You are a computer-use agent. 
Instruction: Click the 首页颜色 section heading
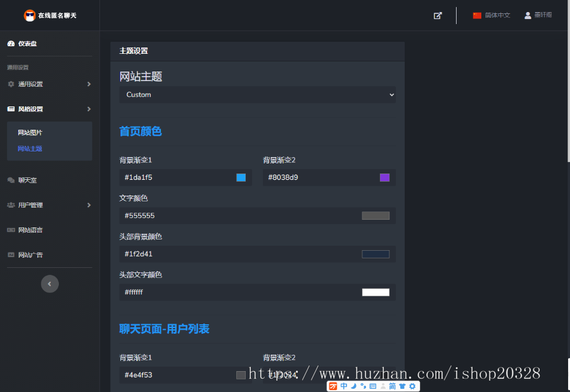pos(141,131)
